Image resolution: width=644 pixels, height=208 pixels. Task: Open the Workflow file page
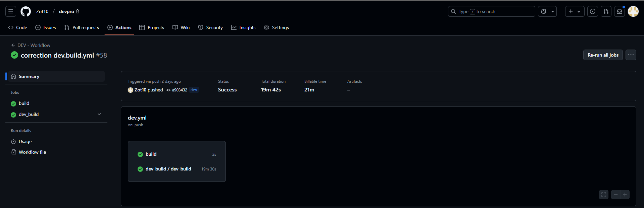[x=32, y=152]
